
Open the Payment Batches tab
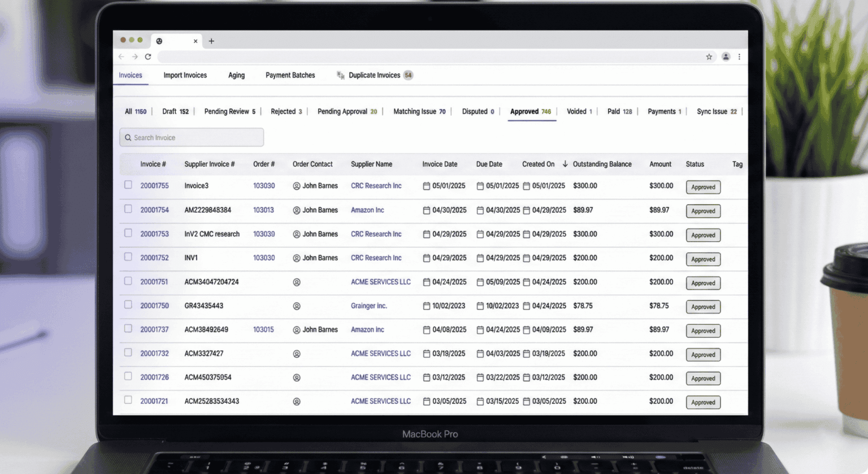[290, 75]
